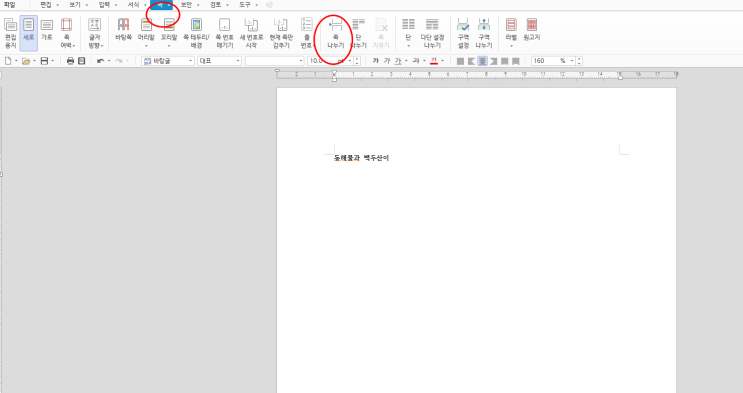743x393 pixels.
Task: Click the undo arrow icon
Action: (100, 61)
